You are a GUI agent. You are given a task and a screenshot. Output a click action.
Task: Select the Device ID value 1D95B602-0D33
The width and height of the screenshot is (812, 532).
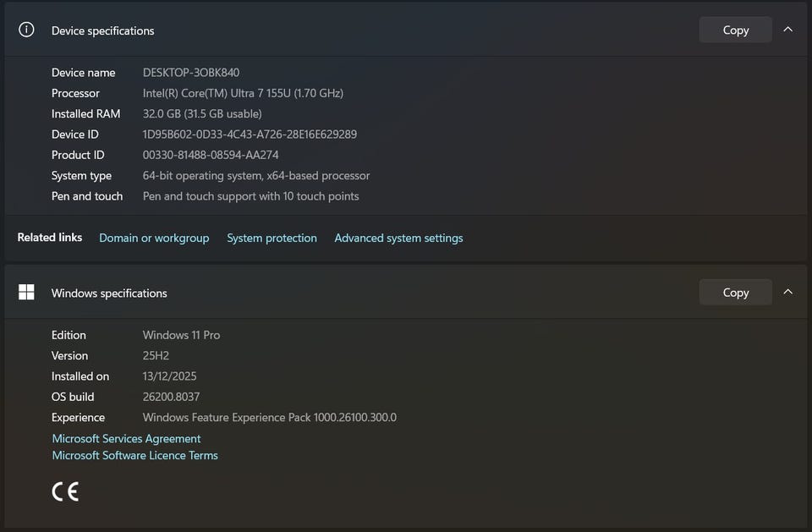[250, 134]
